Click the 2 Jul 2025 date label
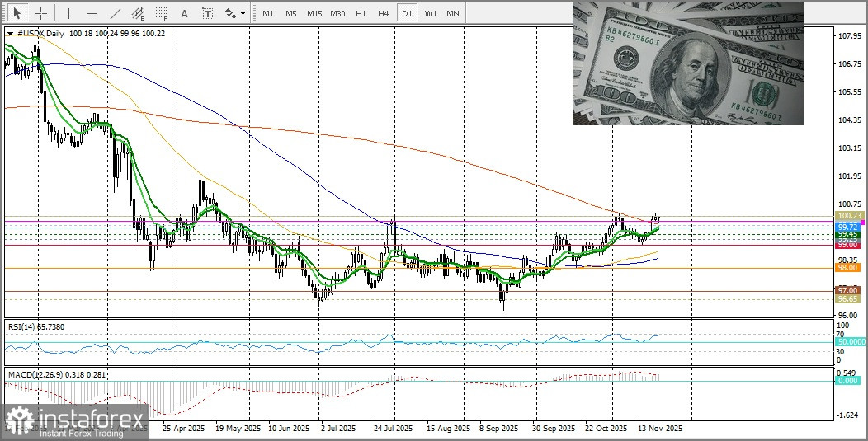Image resolution: width=868 pixels, height=441 pixels. 338,429
